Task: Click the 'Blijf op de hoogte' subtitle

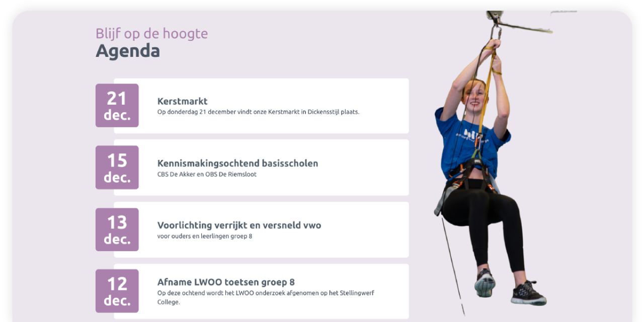Action: (x=151, y=34)
